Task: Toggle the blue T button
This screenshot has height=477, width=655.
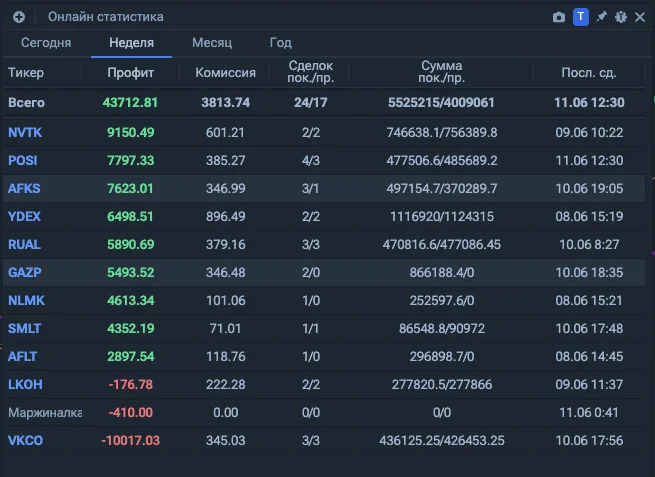Action: click(581, 17)
